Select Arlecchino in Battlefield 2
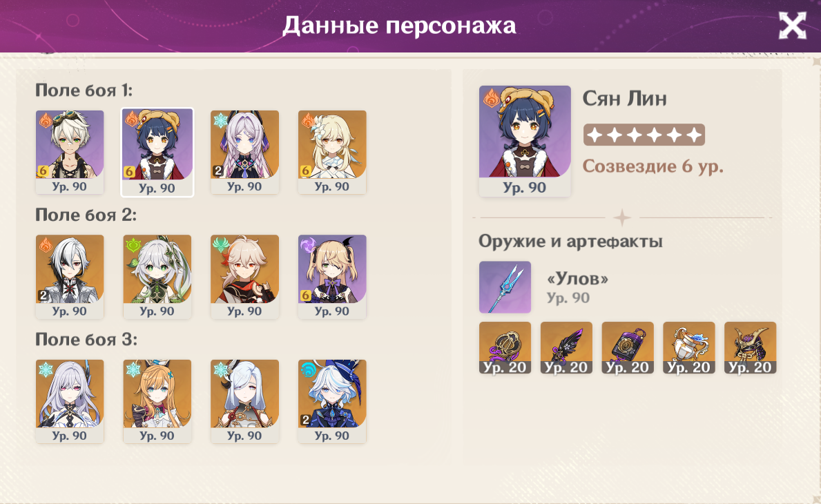The image size is (821, 504). pyautogui.click(x=70, y=276)
